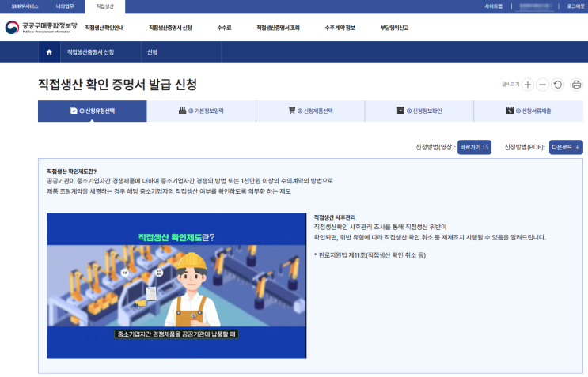This screenshot has height=377, width=588.
Task: Click the 공공구매종합정보망 logo
Action: pos(41,28)
